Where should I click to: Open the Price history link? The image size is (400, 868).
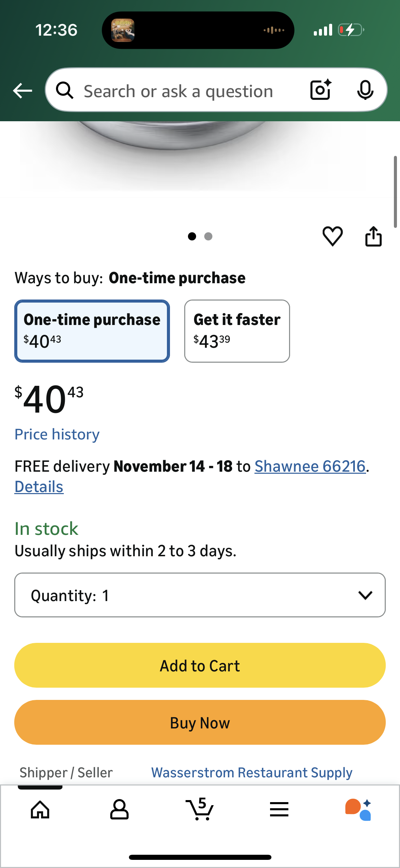coord(57,434)
